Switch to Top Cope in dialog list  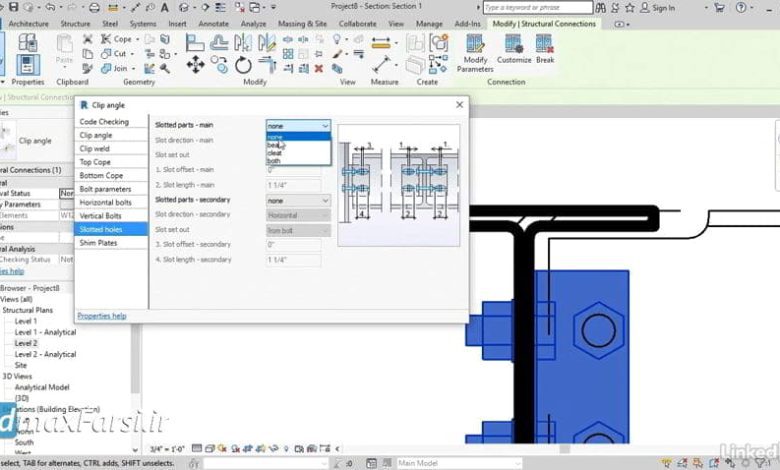(111, 162)
